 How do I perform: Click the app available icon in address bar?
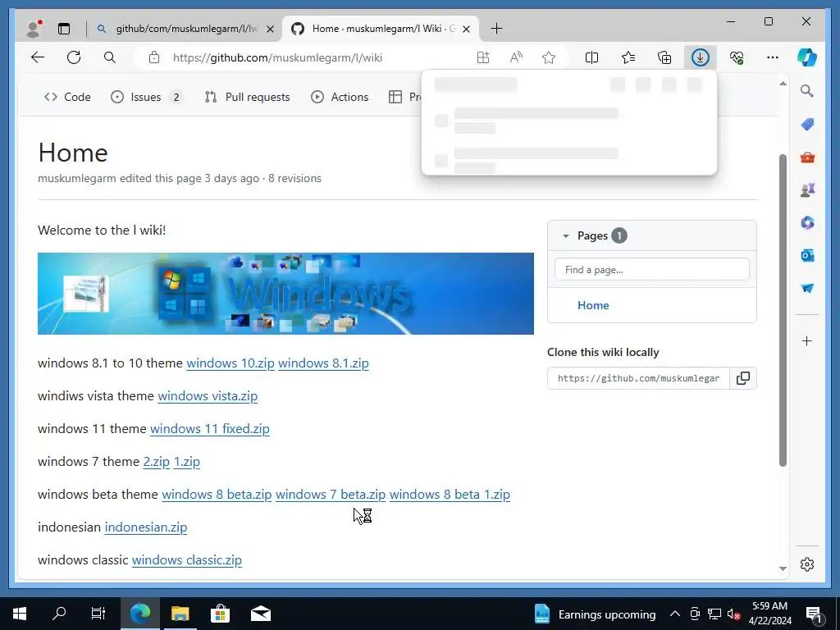[x=482, y=57]
